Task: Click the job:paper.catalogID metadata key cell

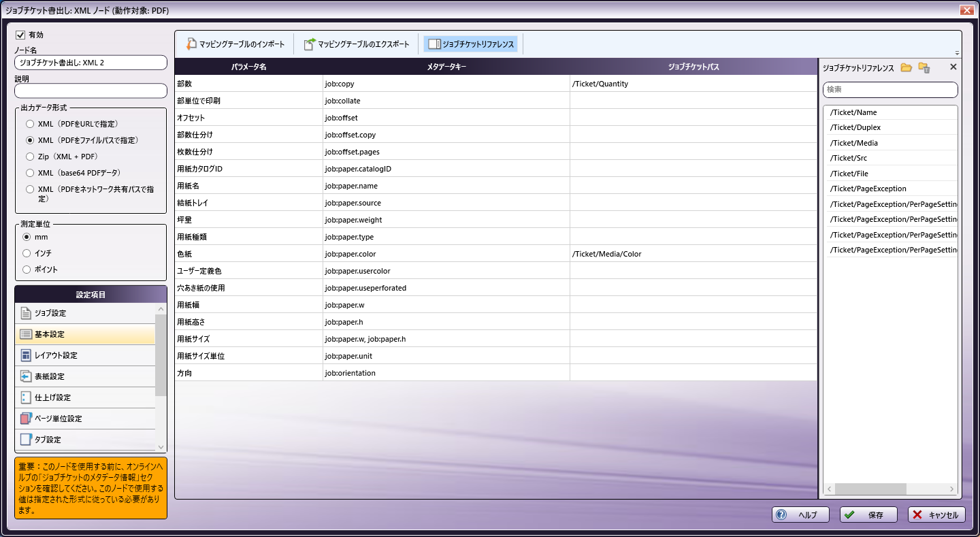Action: (446, 169)
